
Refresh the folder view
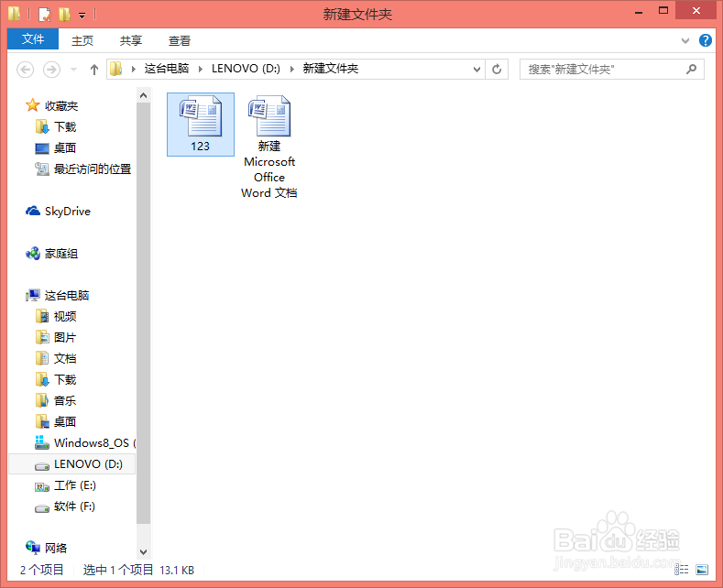tap(497, 70)
